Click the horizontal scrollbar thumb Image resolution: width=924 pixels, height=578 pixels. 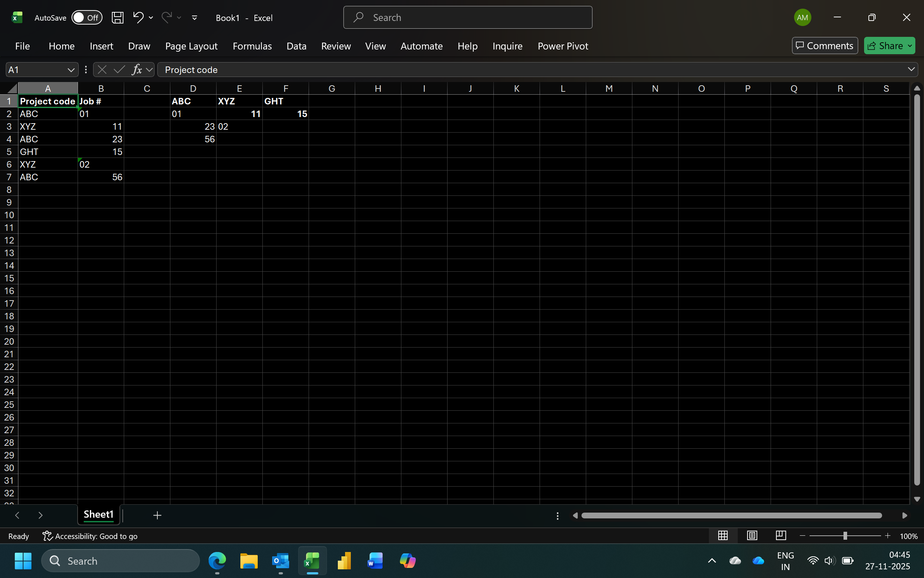point(732,516)
